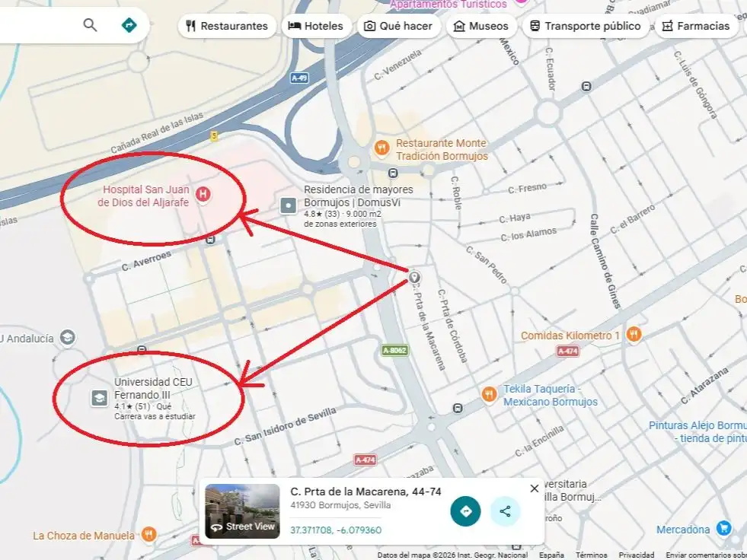
Task: Show Transporte público on map
Action: pyautogui.click(x=586, y=26)
